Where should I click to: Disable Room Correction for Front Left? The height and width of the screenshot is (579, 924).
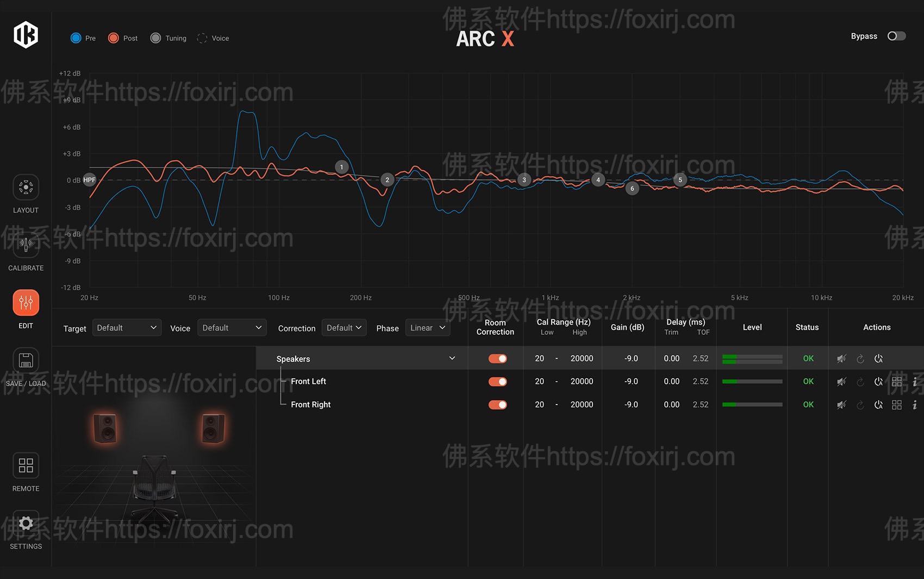[x=497, y=382]
